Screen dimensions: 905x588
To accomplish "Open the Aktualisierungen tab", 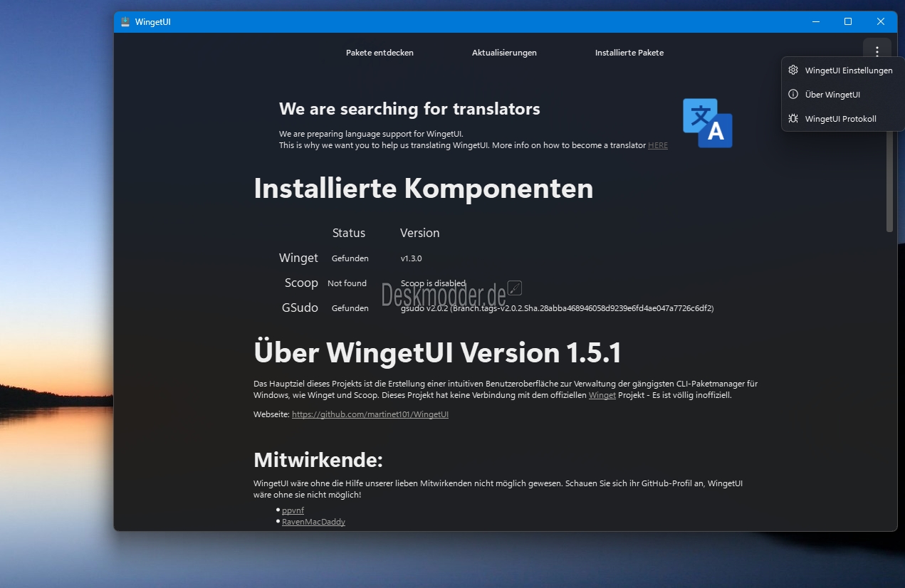I will tap(504, 53).
